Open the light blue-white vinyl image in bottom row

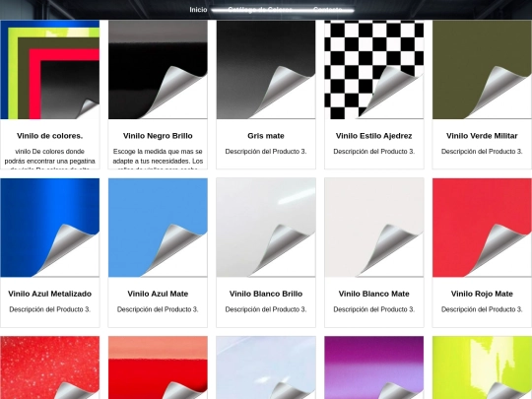(x=266, y=367)
